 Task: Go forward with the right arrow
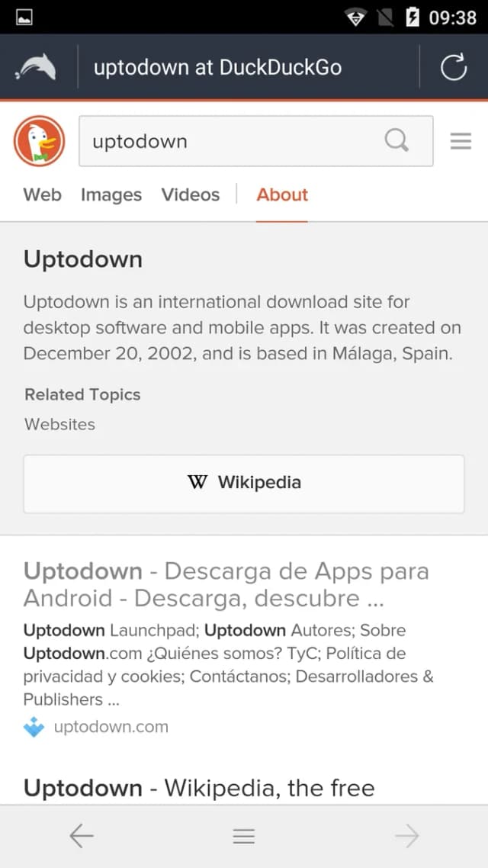tap(406, 836)
